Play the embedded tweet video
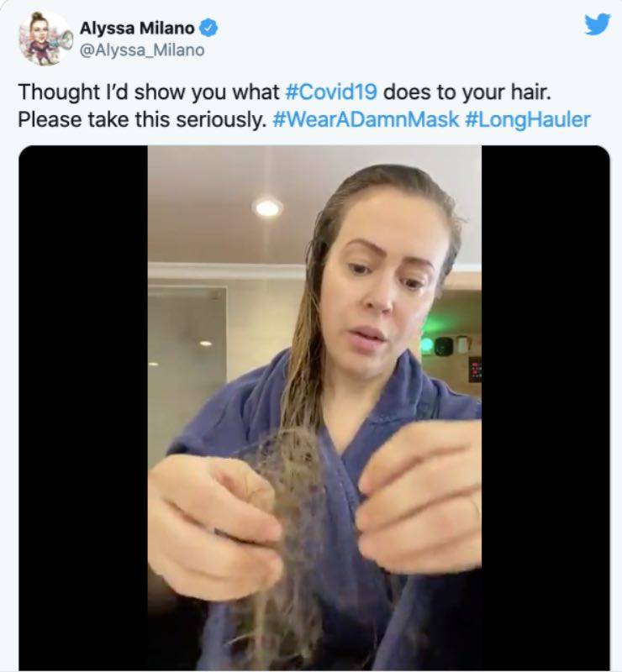 click(314, 407)
